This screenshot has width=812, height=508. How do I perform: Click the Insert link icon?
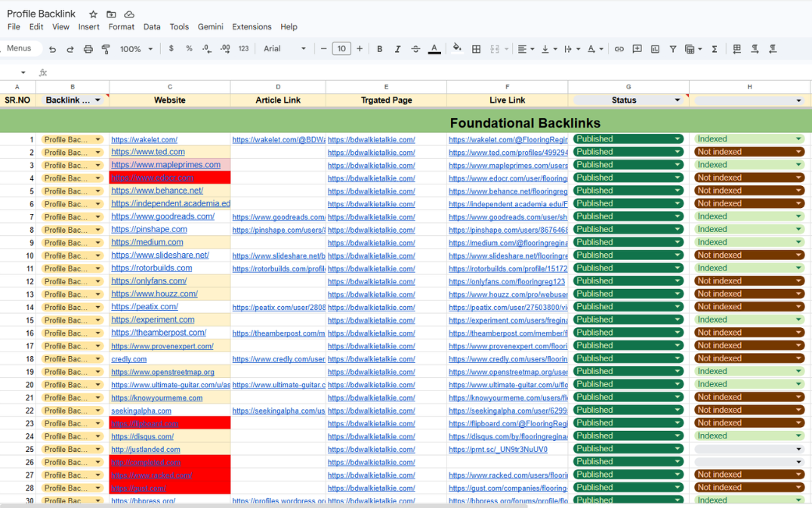tap(619, 49)
